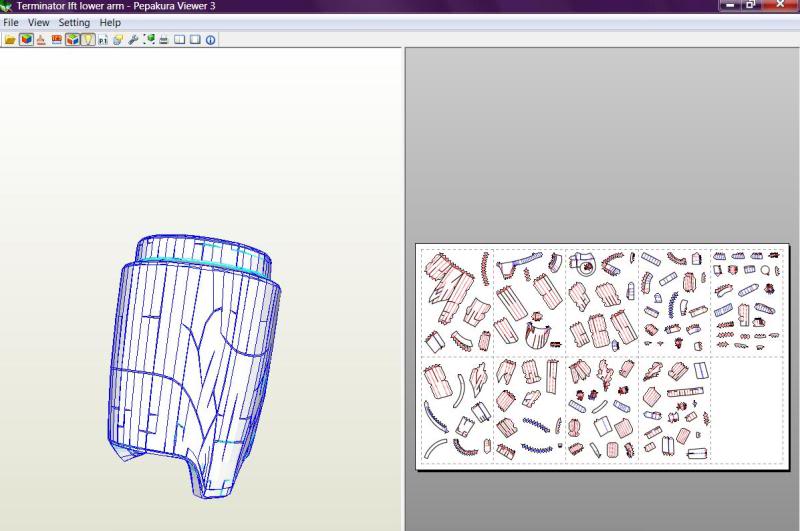800x531 pixels.
Task: Click the Open file folder icon
Action: [10, 40]
